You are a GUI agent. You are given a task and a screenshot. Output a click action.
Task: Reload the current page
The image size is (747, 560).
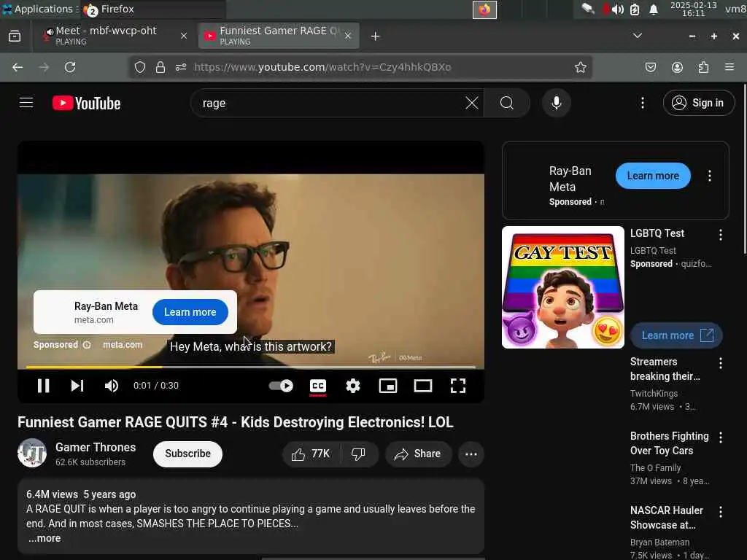[70, 67]
